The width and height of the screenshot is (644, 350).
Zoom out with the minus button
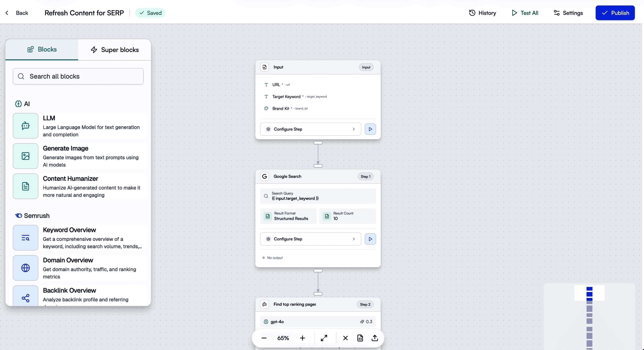[264, 338]
